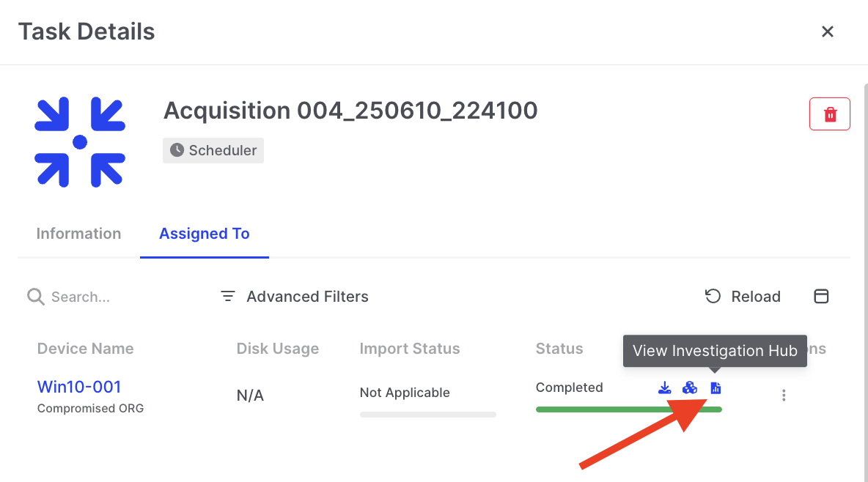
Task: Click the column layout icon next to Reload
Action: (822, 297)
